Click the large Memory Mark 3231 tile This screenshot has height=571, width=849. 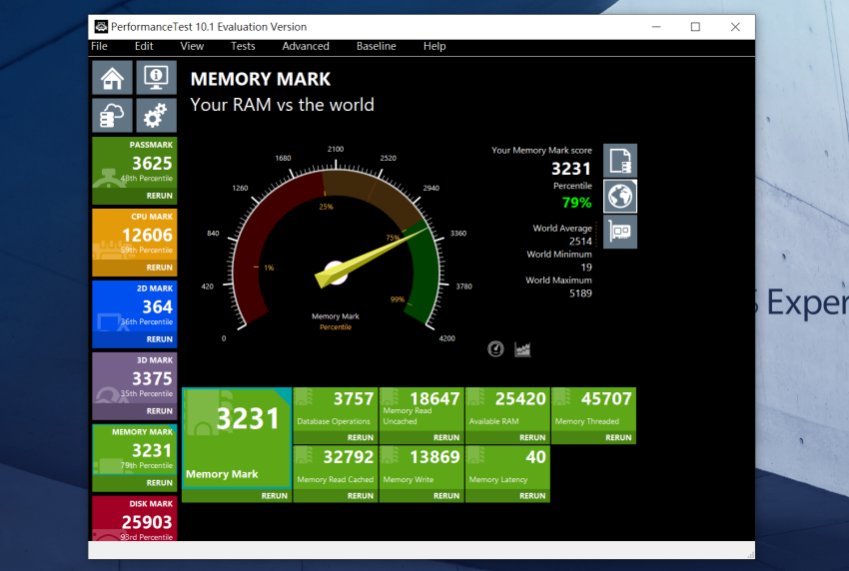click(237, 437)
